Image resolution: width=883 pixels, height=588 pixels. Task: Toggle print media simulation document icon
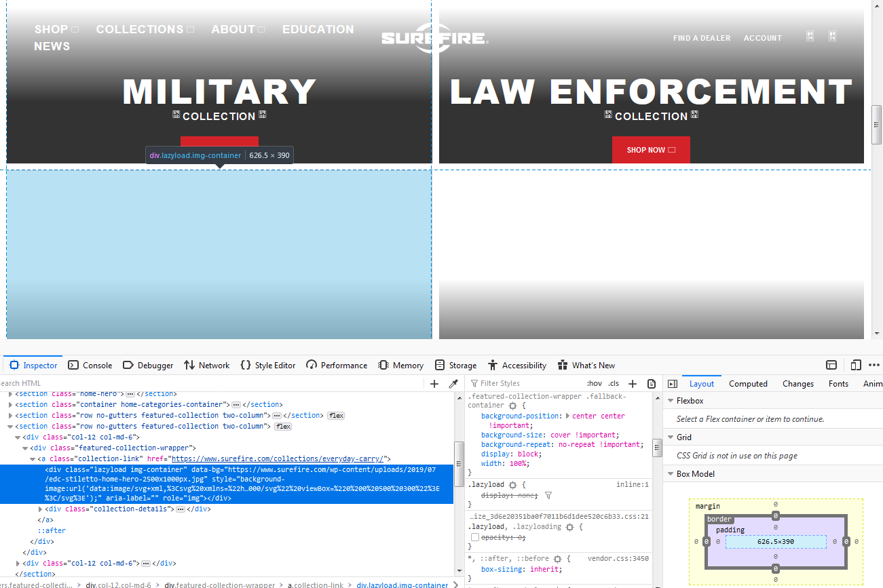(652, 384)
